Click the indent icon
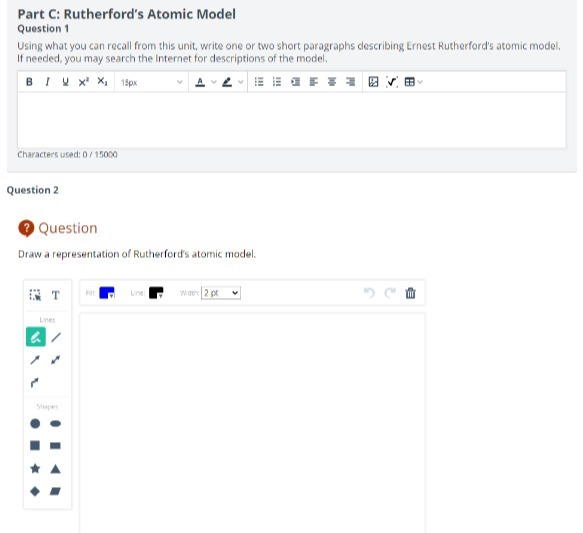The image size is (583, 533). click(x=296, y=82)
